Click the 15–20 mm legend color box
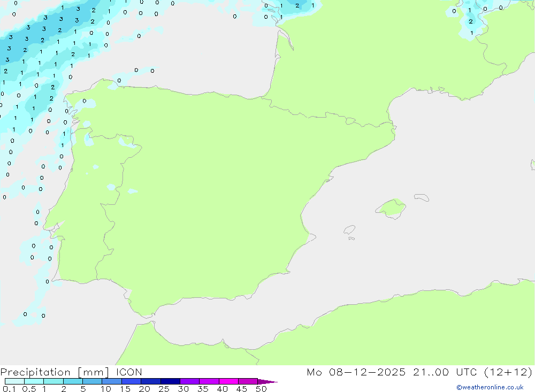The height and width of the screenshot is (392, 535). pos(132,381)
